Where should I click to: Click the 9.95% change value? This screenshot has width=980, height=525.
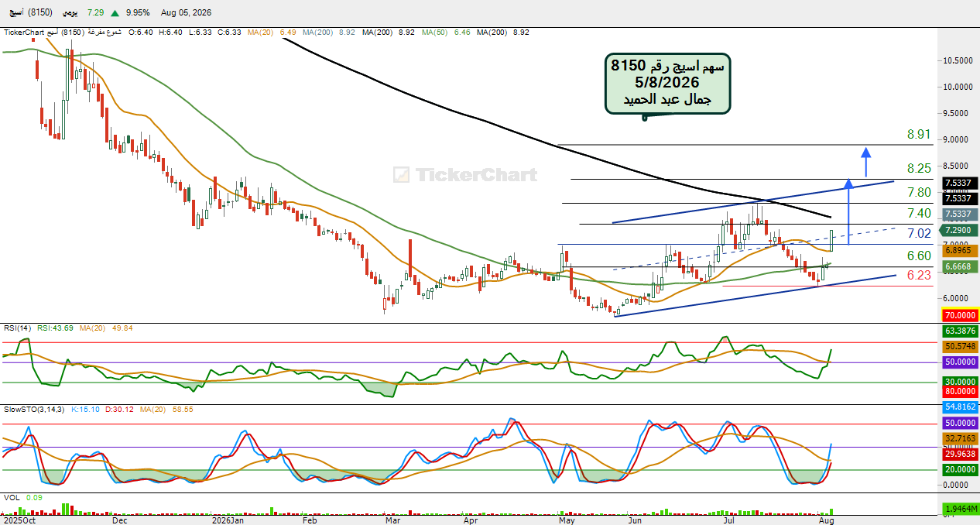coord(138,13)
